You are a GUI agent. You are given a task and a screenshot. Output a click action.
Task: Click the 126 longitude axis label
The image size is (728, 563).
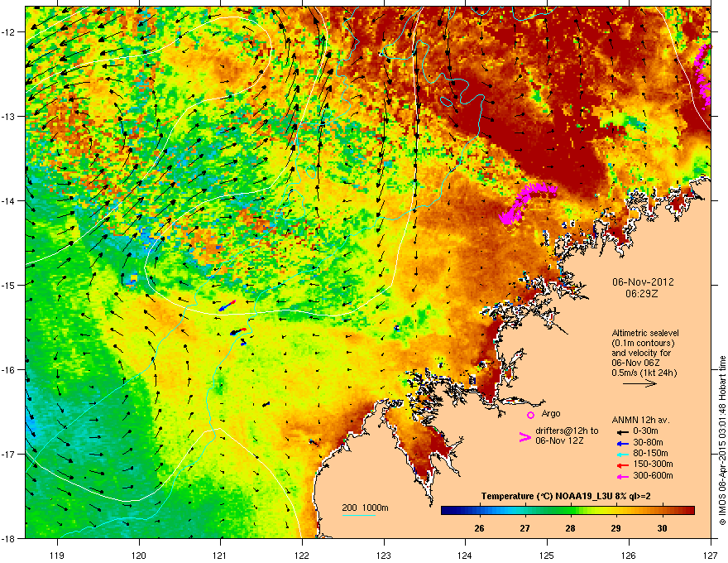coord(629,555)
